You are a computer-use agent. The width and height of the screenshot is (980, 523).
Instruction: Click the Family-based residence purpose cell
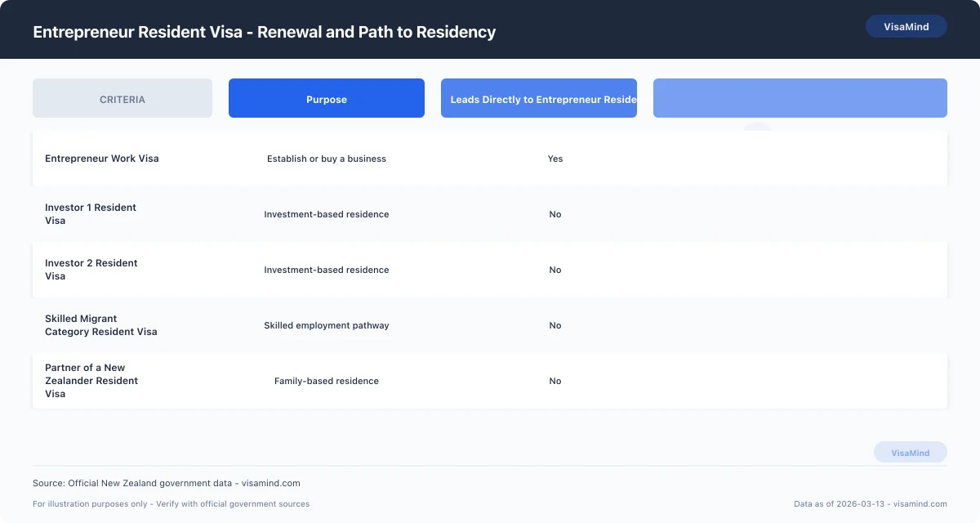(x=326, y=381)
